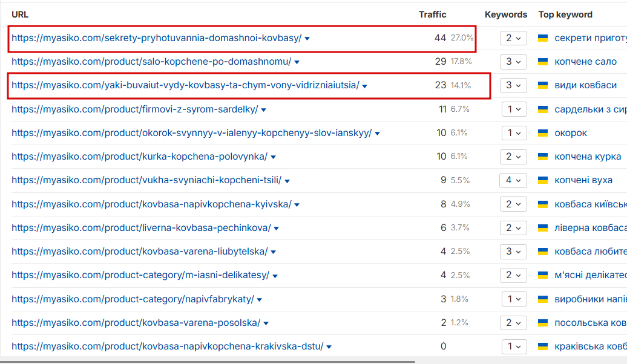Open keywords dropdown for firmovi-z-syrom-sardelky row
This screenshot has width=627, height=364.
pyautogui.click(x=514, y=109)
